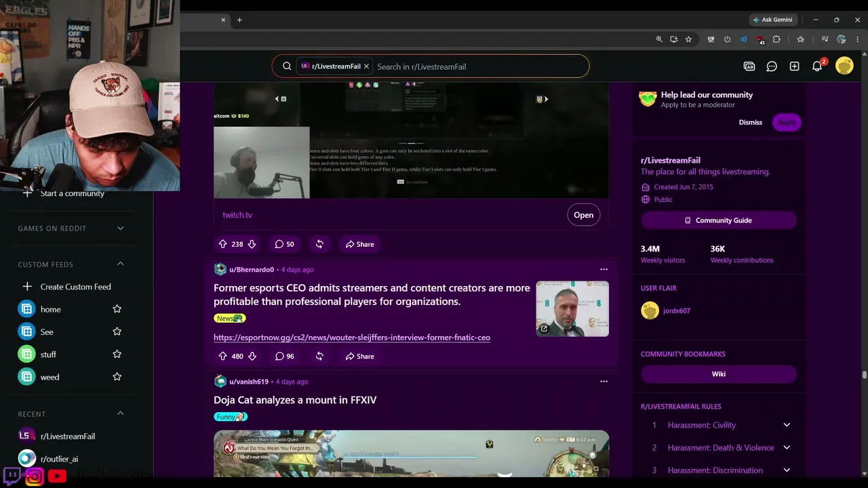The width and height of the screenshot is (868, 488).
Task: Open the Doja Cat FFXIV mount post title
Action: (x=295, y=400)
